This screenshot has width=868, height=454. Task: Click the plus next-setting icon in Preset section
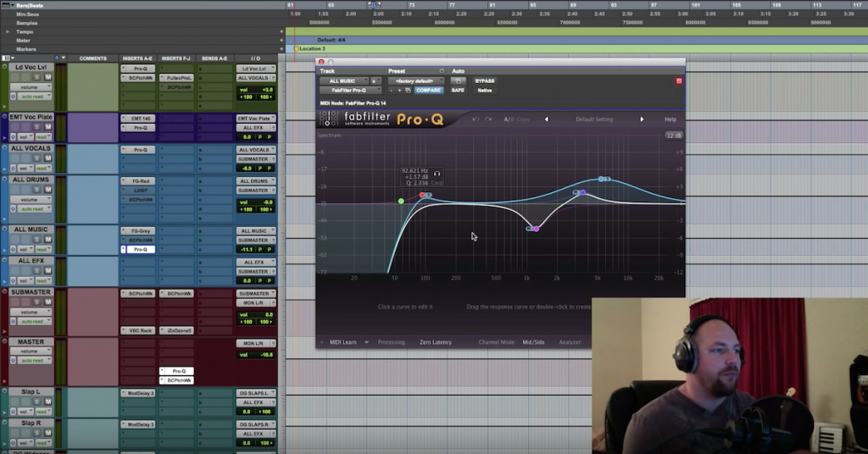tap(399, 90)
